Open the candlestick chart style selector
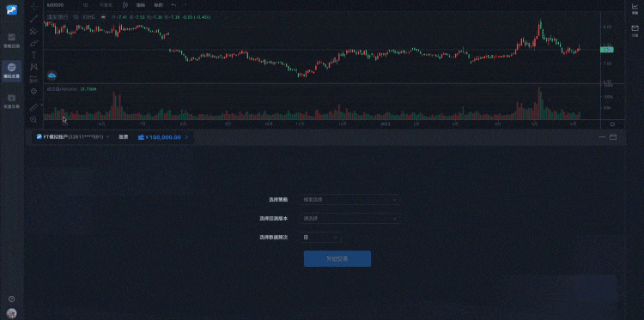Image resolution: width=644 pixels, height=320 pixels. tap(125, 5)
